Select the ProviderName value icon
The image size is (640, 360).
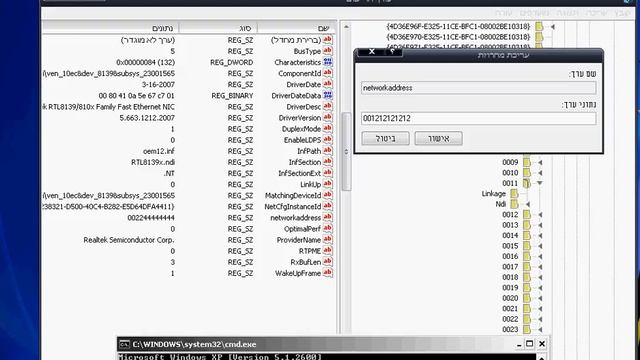(x=327, y=240)
